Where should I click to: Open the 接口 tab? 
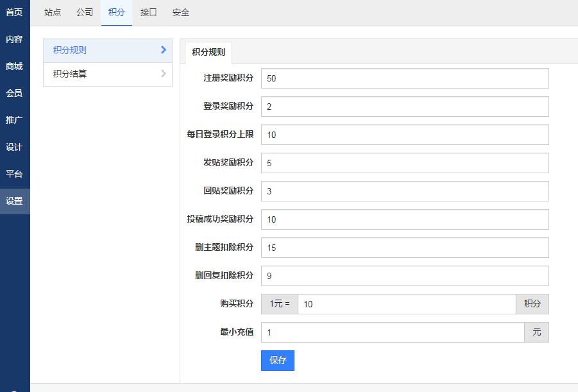[149, 12]
